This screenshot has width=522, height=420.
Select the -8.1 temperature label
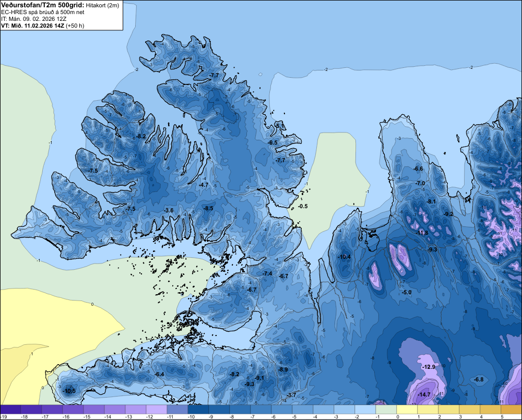431,201
